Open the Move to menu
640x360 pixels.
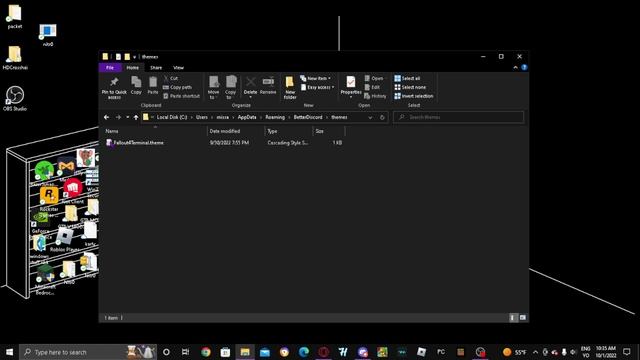pyautogui.click(x=213, y=87)
